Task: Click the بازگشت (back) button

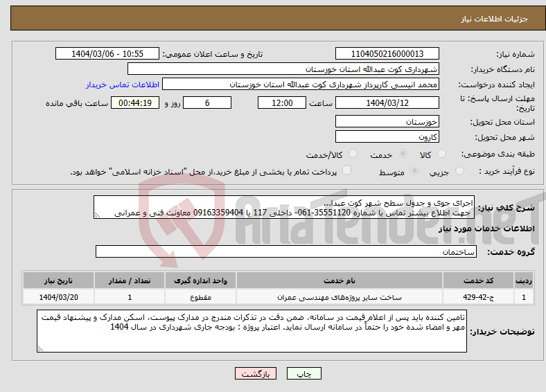Action: tap(256, 373)
